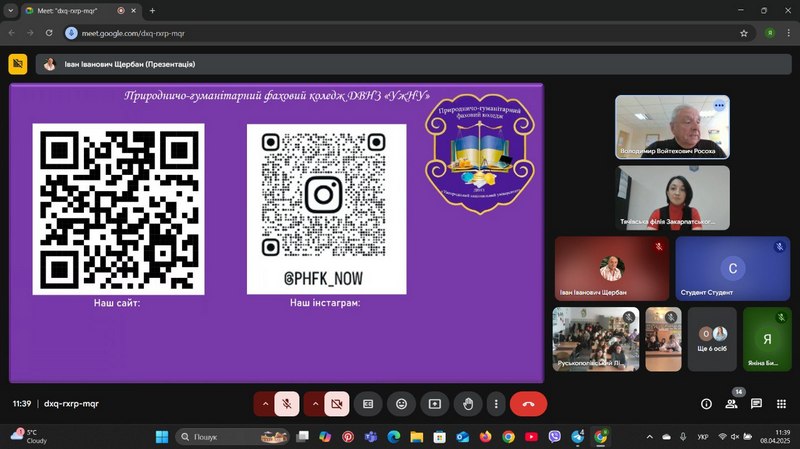Click the Instagram QR code @PHFK_NOW
Screen dimensions: 800x449
[327, 209]
